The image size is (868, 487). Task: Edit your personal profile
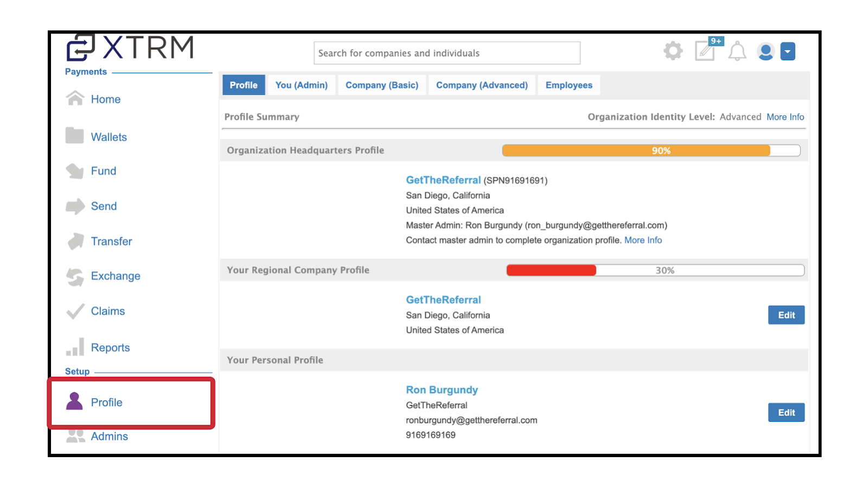pos(786,413)
